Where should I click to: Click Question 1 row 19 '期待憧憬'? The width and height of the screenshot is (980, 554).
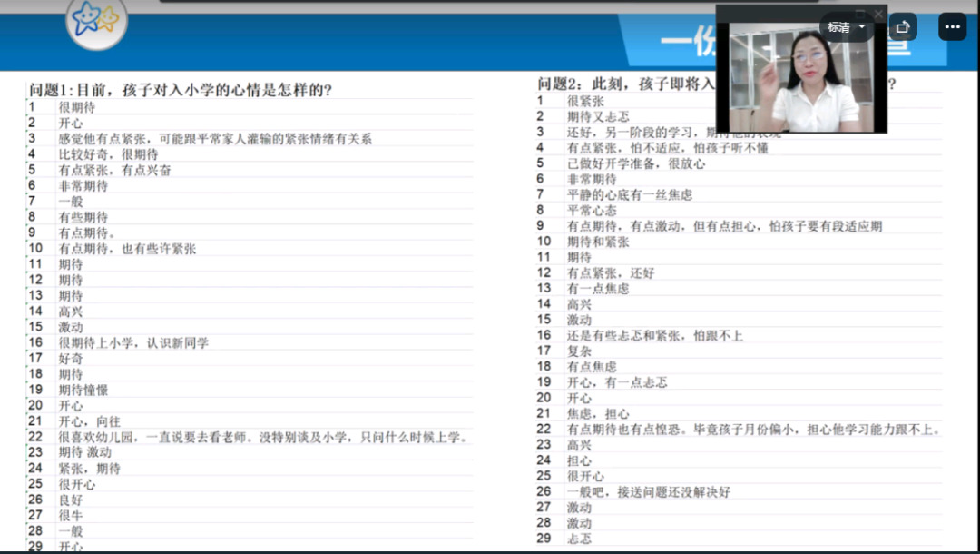pyautogui.click(x=83, y=391)
